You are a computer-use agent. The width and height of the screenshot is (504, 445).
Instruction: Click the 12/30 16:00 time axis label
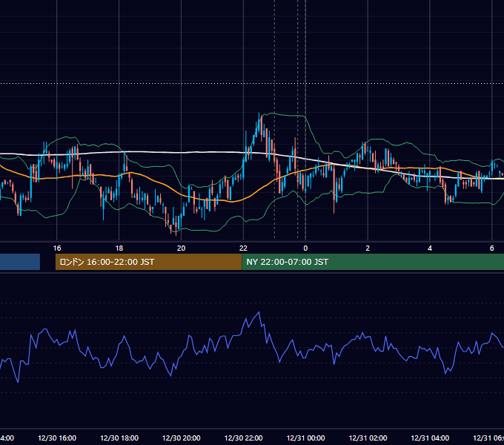pos(57,438)
